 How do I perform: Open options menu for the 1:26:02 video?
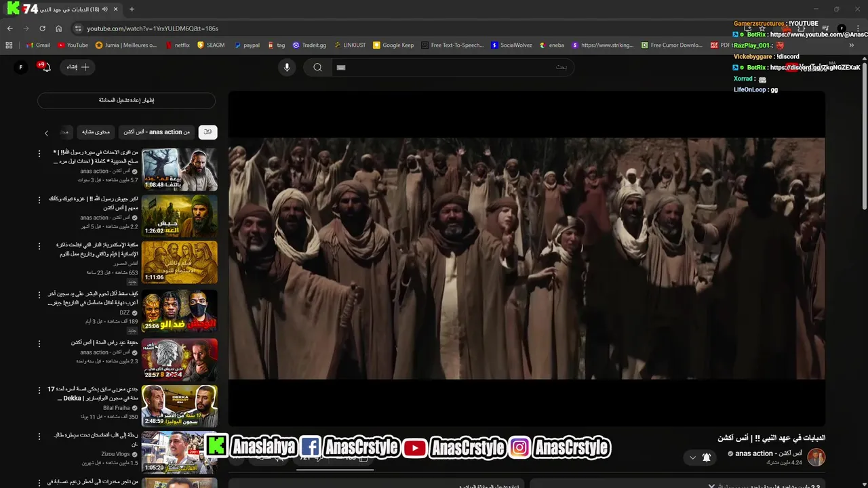point(39,200)
